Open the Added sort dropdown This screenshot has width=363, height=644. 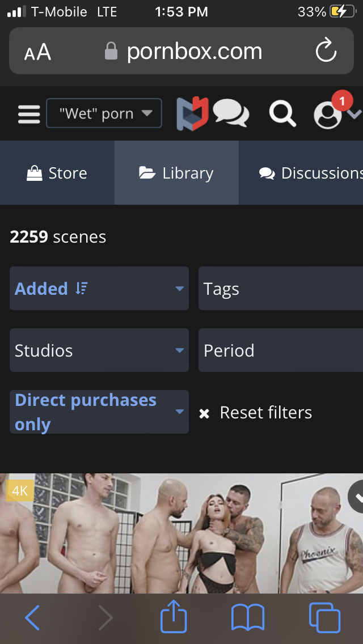click(x=99, y=289)
